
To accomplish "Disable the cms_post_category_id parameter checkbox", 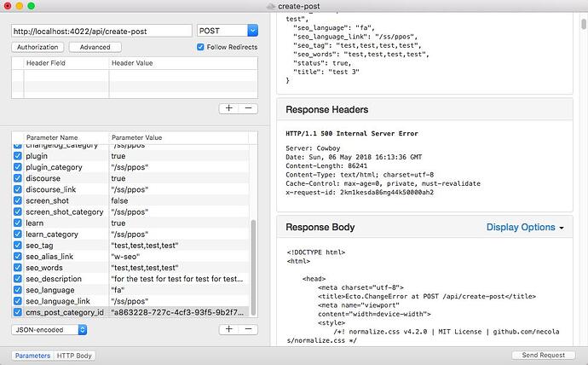I will click(18, 312).
